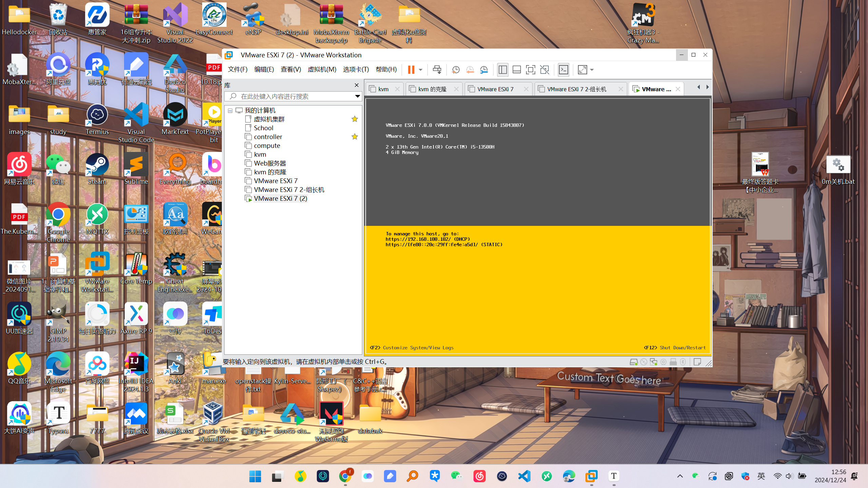Open Google Chrome desktop shortcut
868x488 pixels.
58,223
